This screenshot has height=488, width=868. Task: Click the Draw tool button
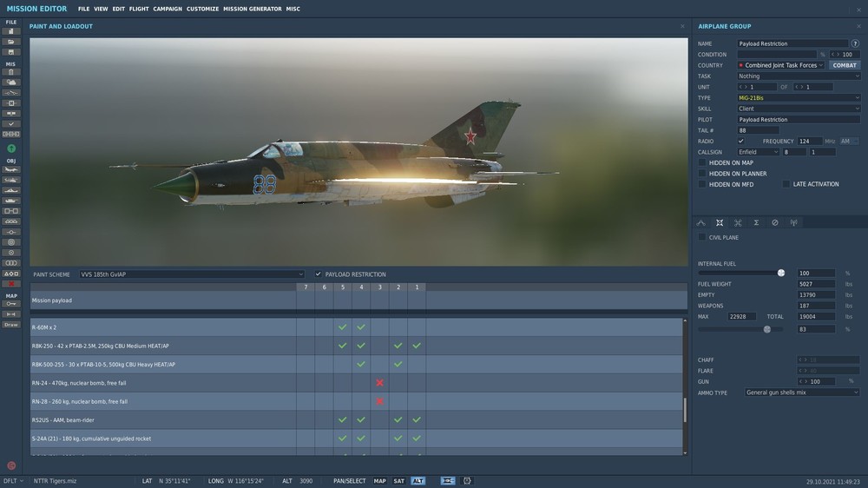[11, 325]
